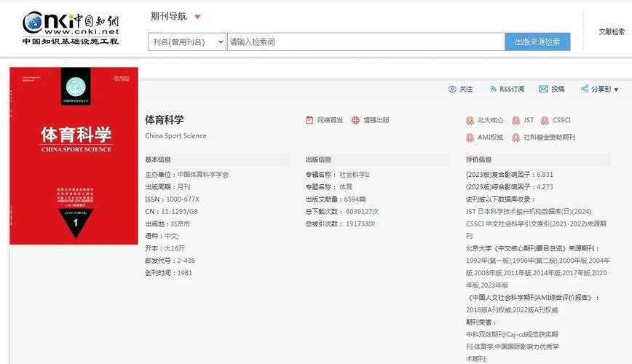This screenshot has height=364, width=632.
Task: Expand the 刊名(曾用刊名) search field selector
Action: pyautogui.click(x=186, y=41)
